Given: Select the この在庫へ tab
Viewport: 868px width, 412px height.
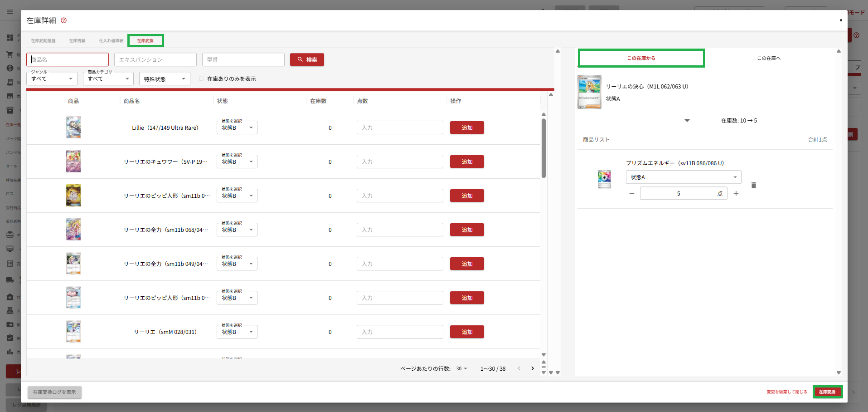Looking at the screenshot, I should (768, 58).
